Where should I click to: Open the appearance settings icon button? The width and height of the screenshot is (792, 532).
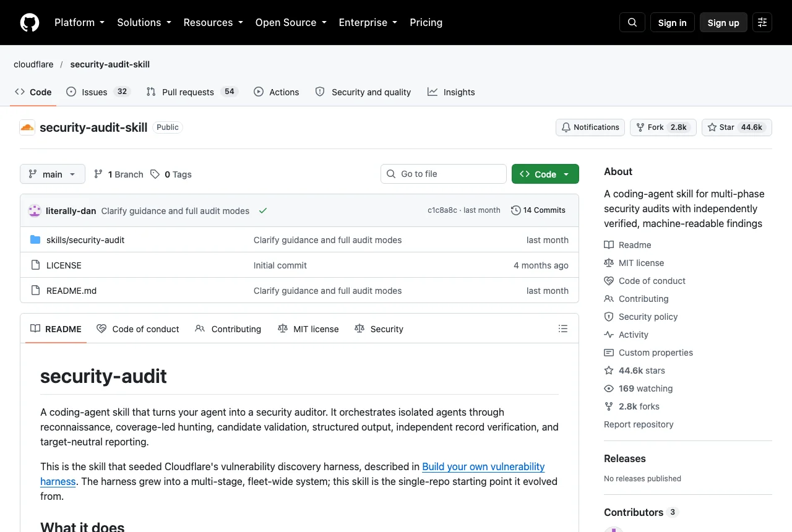point(762,22)
